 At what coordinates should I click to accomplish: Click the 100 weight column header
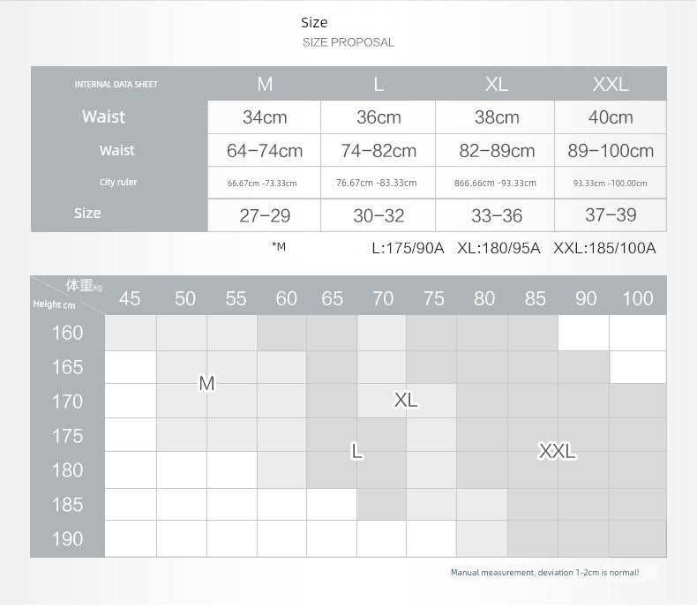coord(637,298)
